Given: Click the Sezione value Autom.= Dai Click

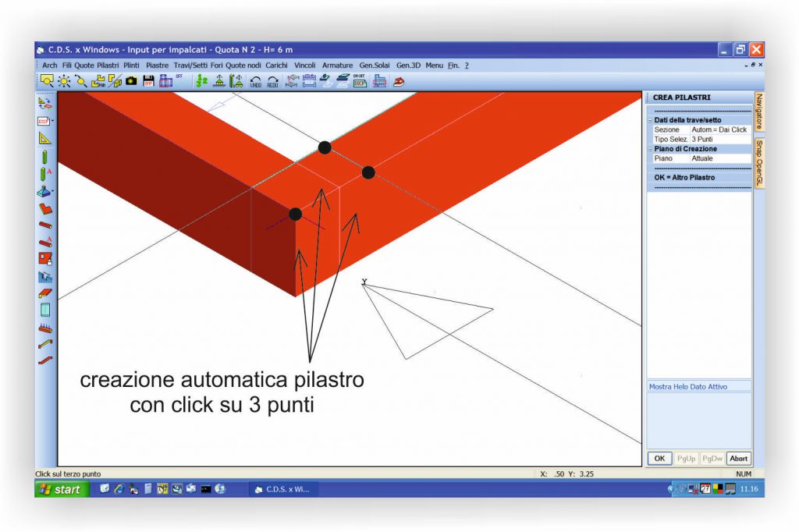Looking at the screenshot, I should 720,129.
